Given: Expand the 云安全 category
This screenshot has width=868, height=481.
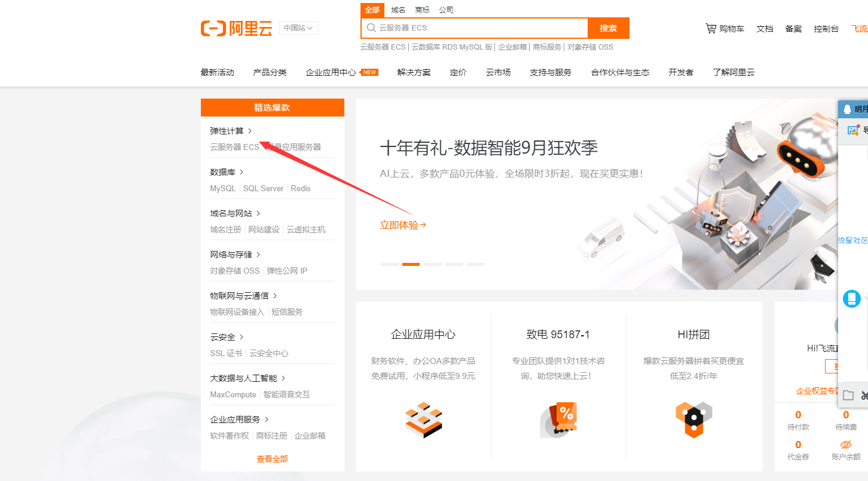Looking at the screenshot, I should tap(227, 337).
